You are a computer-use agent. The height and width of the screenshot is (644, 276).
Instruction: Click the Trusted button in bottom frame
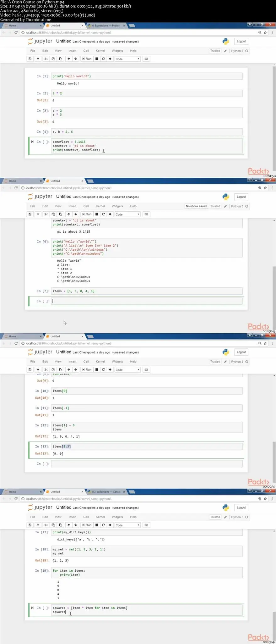coord(215,517)
